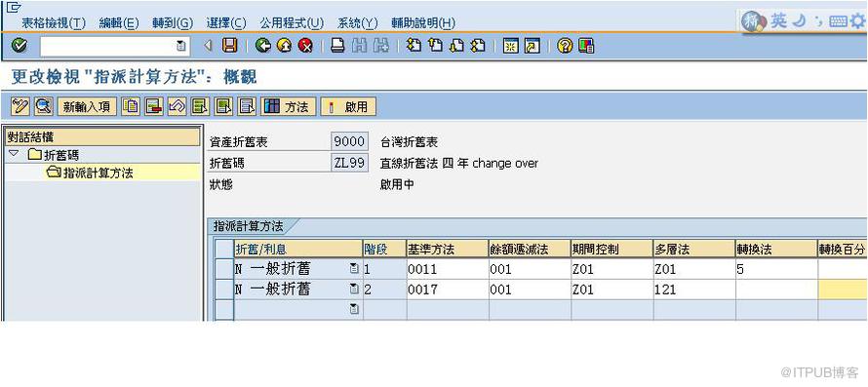Open the 選擇(C) menu
The width and height of the screenshot is (868, 387).
click(226, 23)
